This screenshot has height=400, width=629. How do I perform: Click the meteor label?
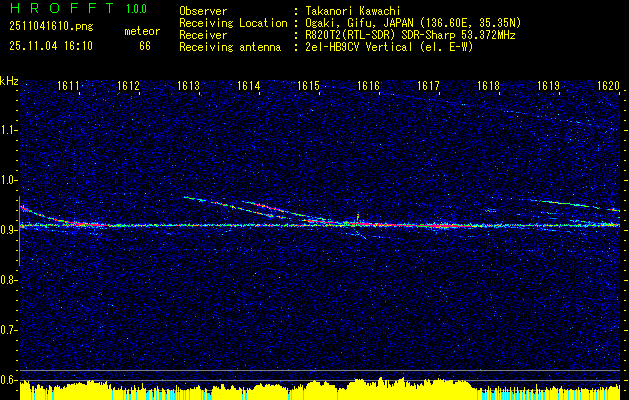point(142,31)
